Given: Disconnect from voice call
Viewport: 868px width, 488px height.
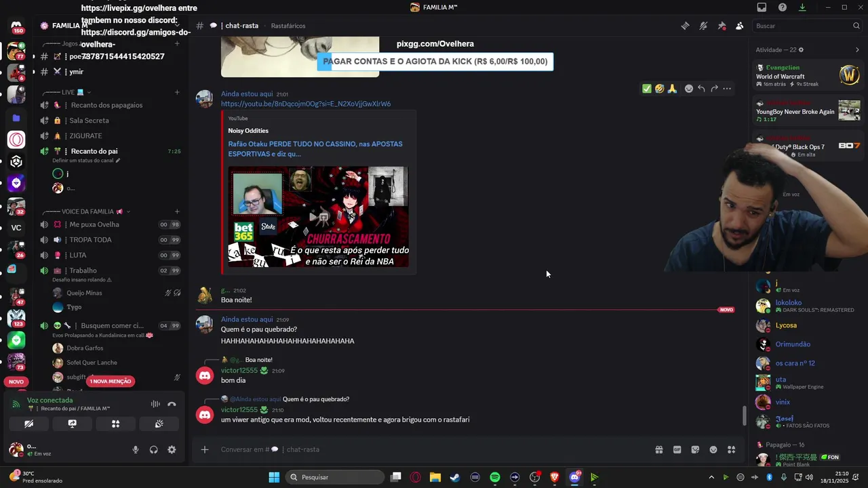Looking at the screenshot, I should [172, 404].
